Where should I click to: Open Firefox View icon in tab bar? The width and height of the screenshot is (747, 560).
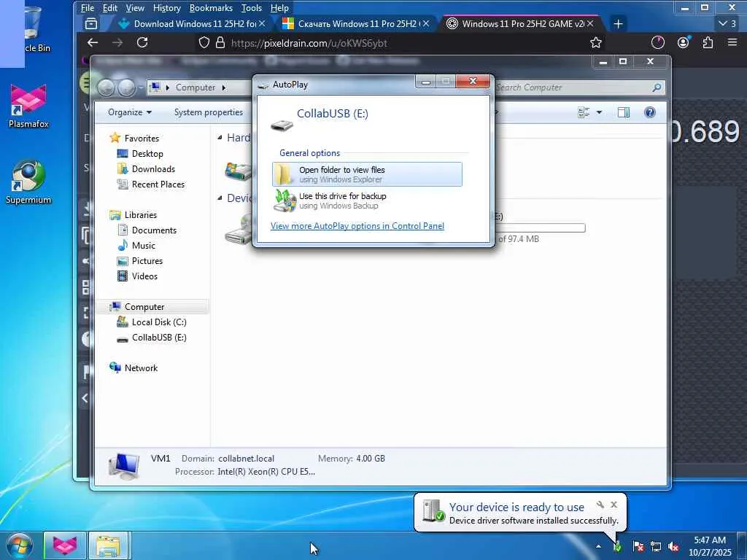click(90, 24)
